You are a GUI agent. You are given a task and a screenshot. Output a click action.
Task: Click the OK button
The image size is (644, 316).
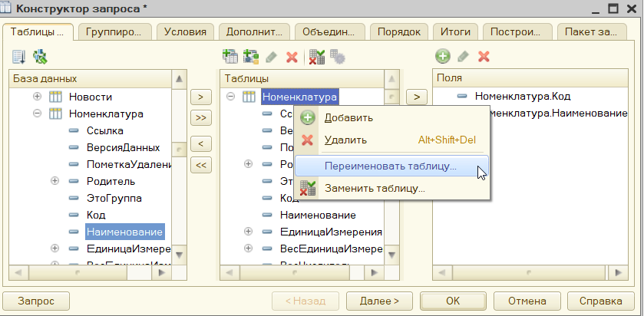coord(453,301)
